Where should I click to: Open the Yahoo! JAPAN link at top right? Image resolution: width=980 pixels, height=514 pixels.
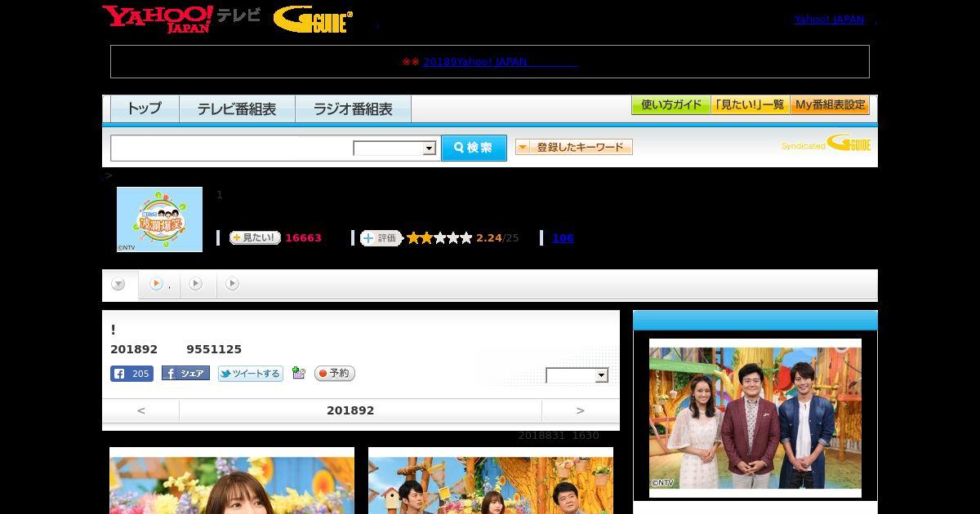point(829,19)
